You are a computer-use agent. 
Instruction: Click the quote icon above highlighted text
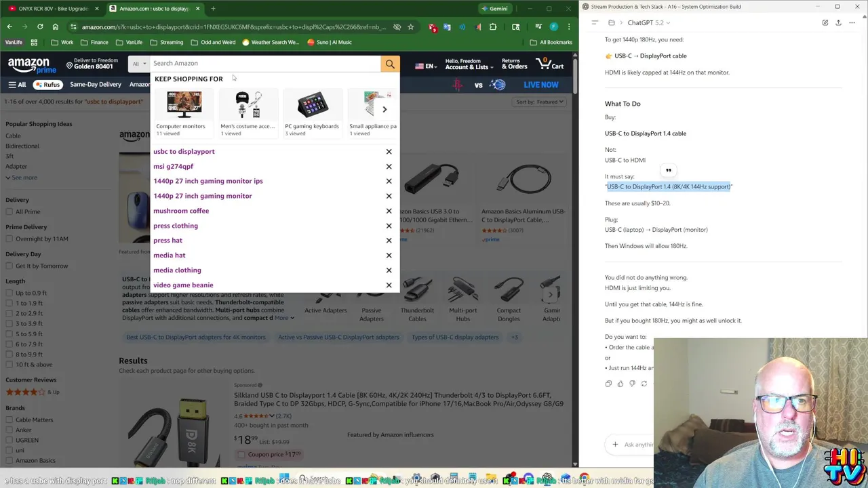(668, 171)
